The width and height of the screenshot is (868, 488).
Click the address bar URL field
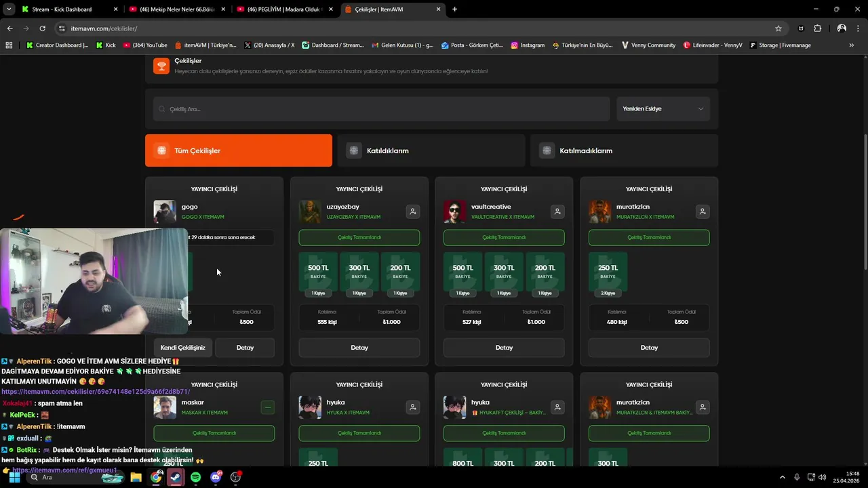(x=420, y=28)
